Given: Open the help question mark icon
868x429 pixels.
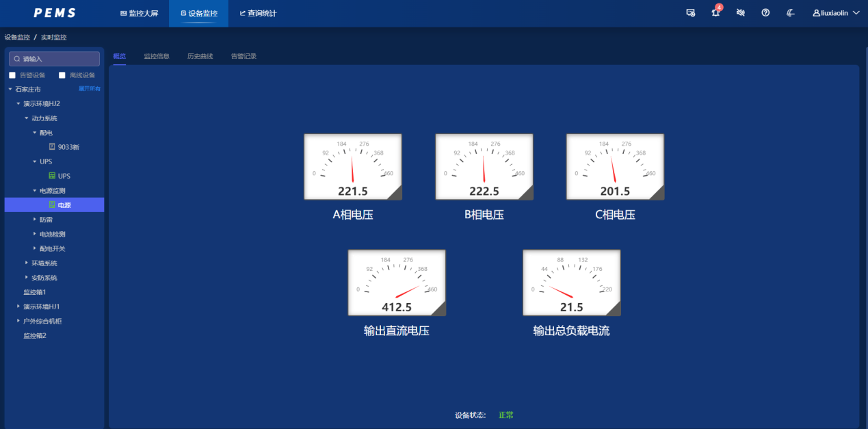Looking at the screenshot, I should [x=765, y=13].
